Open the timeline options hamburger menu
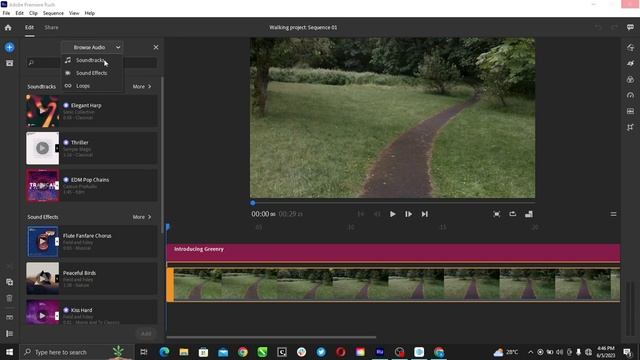Viewport: 640px width, 360px height. (x=613, y=214)
